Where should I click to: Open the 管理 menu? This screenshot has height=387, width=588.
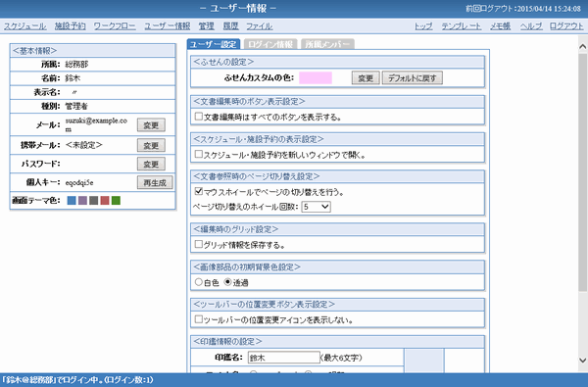206,26
